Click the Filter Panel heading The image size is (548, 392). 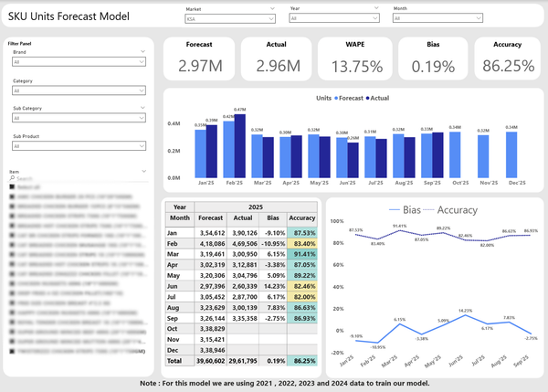pos(19,44)
